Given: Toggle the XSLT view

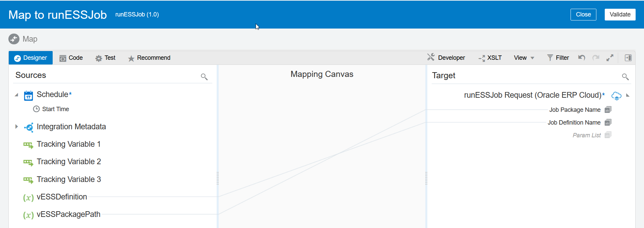Looking at the screenshot, I should pyautogui.click(x=490, y=58).
